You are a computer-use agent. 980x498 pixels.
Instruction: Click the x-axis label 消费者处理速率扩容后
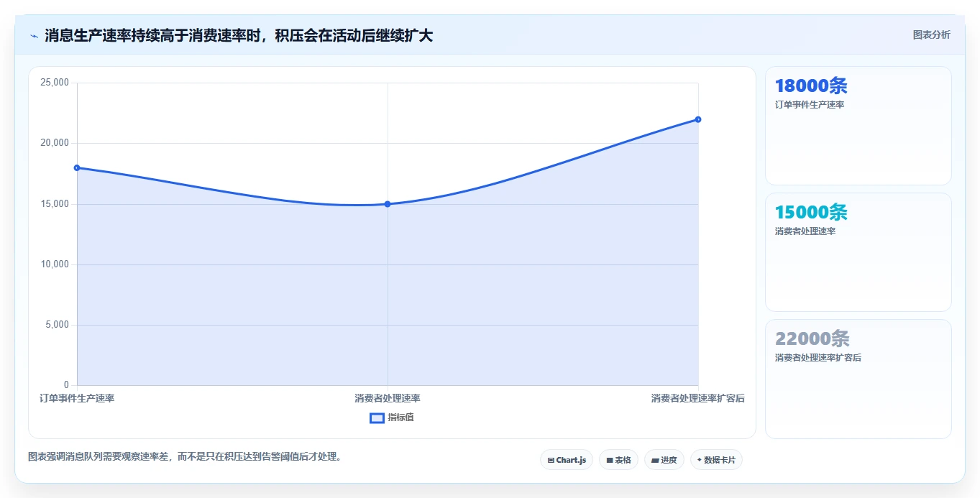click(x=698, y=398)
